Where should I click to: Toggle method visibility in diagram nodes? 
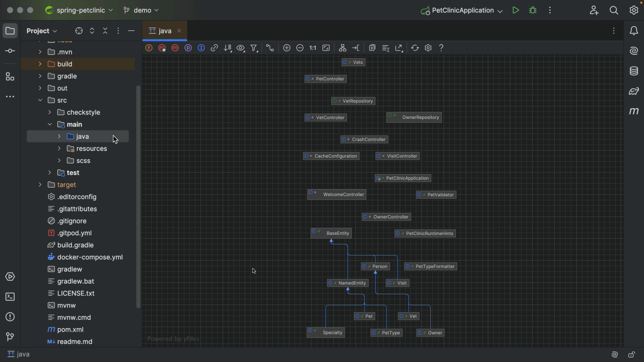pyautogui.click(x=175, y=48)
